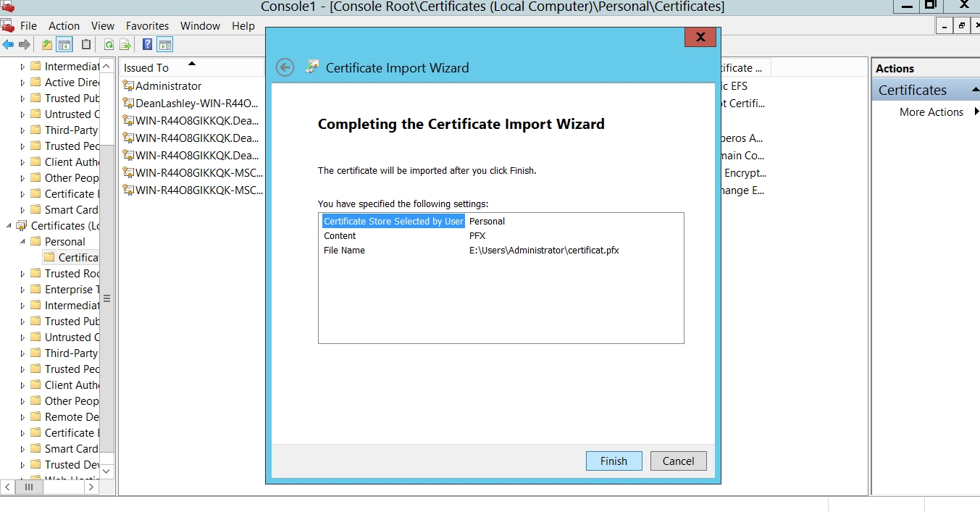
Task: Expand the Remote Desktop folder node
Action: [22, 417]
